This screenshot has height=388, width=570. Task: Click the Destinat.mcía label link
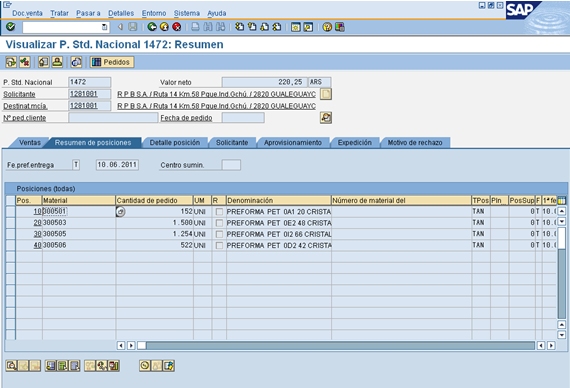[25, 106]
